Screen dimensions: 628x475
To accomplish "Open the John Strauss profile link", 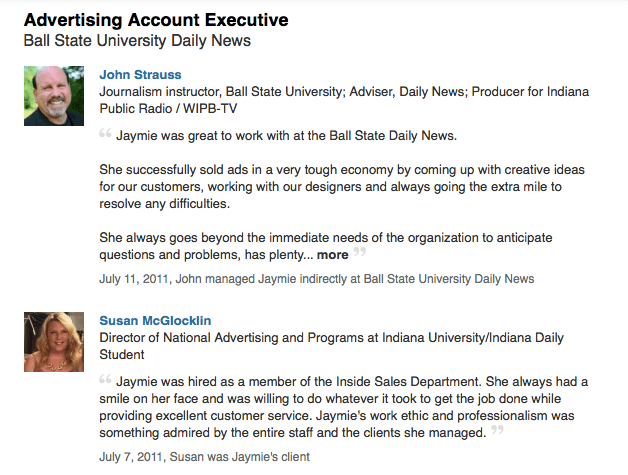I will [140, 75].
